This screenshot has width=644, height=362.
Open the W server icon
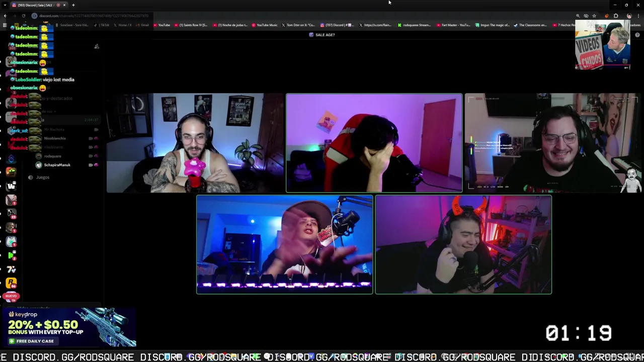[x=11, y=186]
